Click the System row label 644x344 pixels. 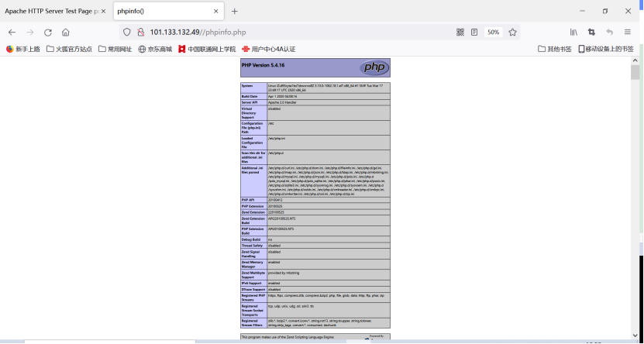pos(247,86)
